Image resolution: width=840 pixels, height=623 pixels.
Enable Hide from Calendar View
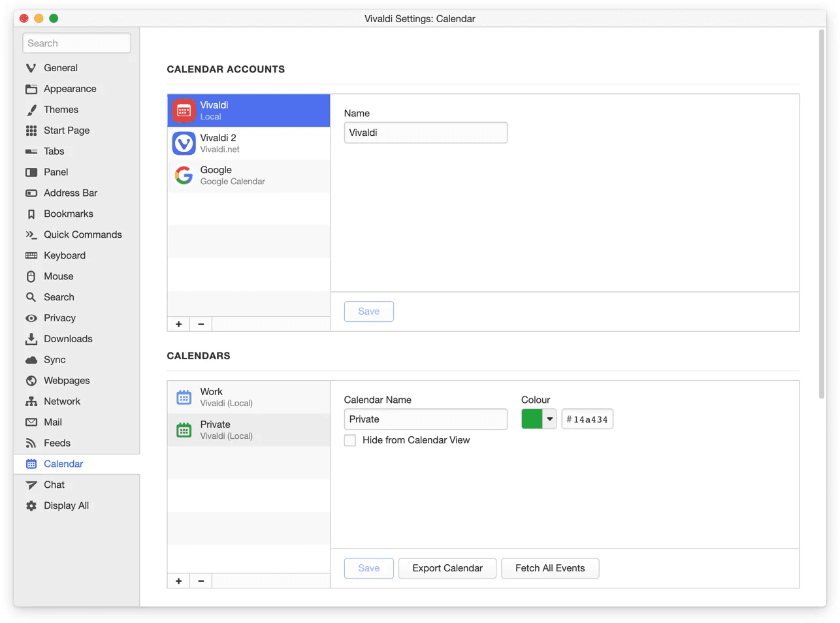350,440
